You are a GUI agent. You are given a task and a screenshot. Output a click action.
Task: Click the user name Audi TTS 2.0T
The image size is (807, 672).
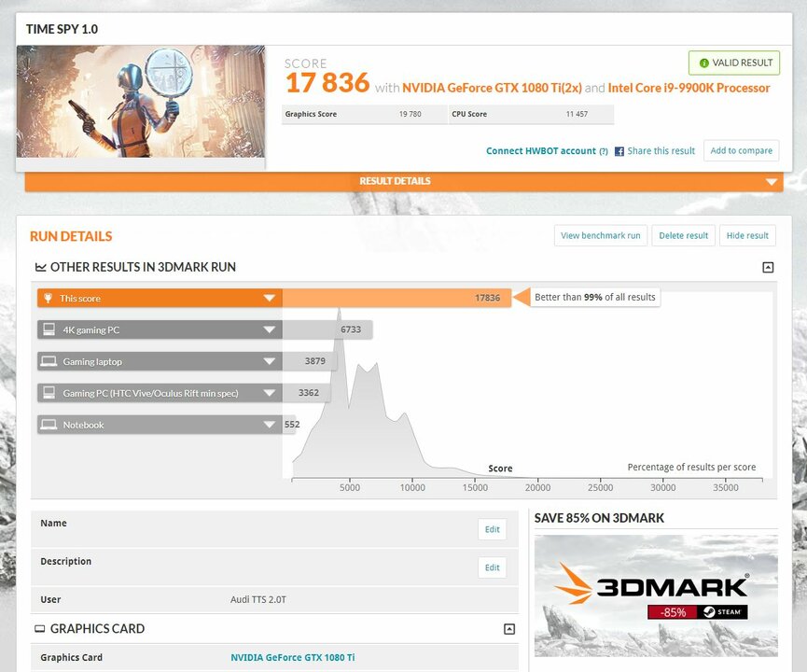click(258, 600)
